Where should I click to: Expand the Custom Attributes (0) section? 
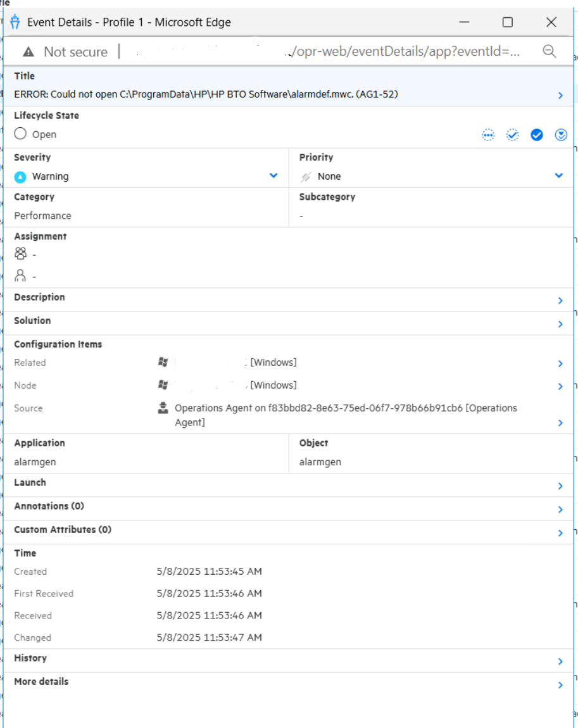560,533
